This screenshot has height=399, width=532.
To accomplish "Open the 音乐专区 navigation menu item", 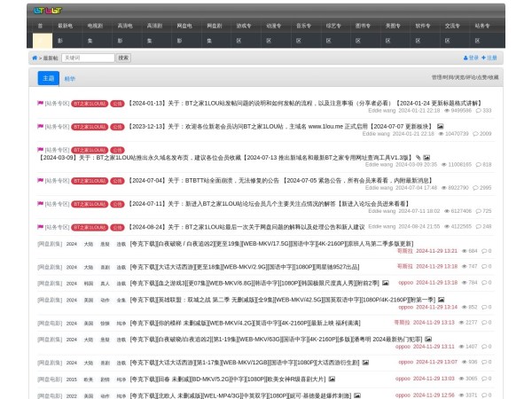I will tap(303, 27).
